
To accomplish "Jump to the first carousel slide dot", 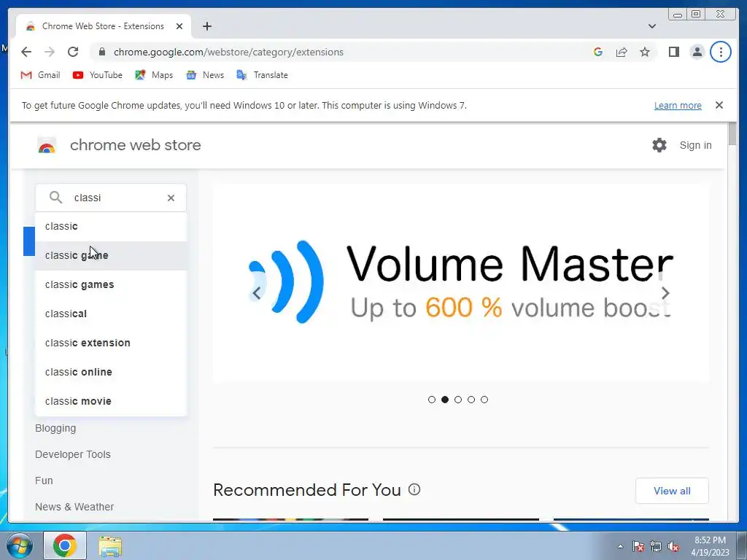I will (432, 400).
